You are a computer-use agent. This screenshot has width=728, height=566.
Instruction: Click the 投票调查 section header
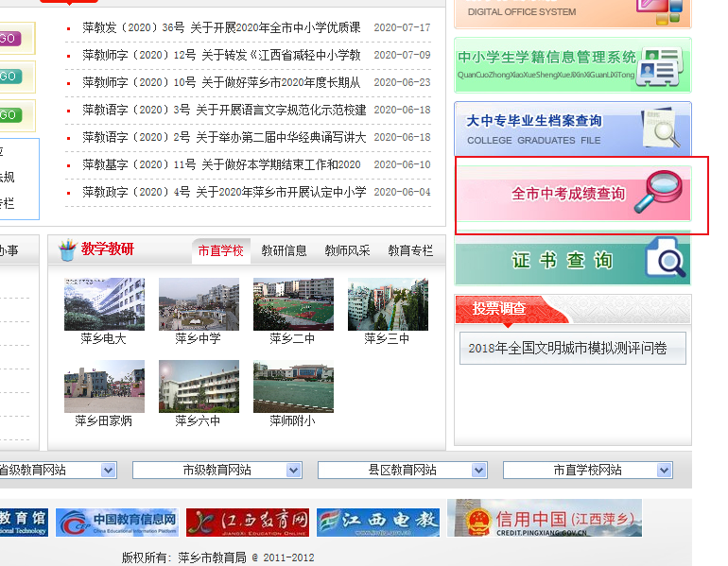[x=499, y=309]
